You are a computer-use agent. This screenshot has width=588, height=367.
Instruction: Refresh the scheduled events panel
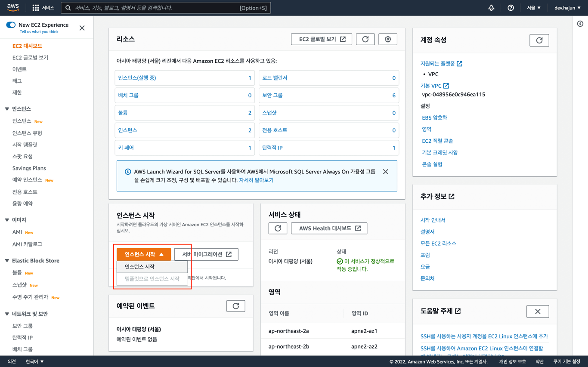(x=236, y=306)
